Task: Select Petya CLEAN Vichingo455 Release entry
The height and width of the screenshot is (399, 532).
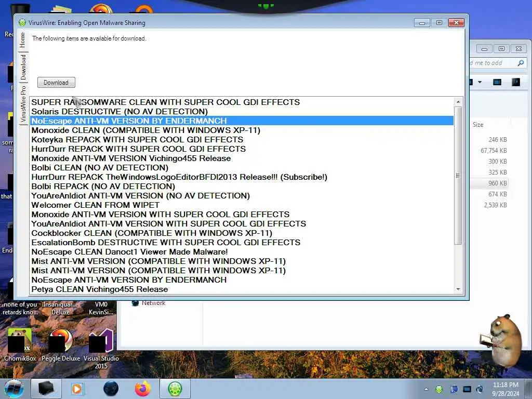Action: 242,289
